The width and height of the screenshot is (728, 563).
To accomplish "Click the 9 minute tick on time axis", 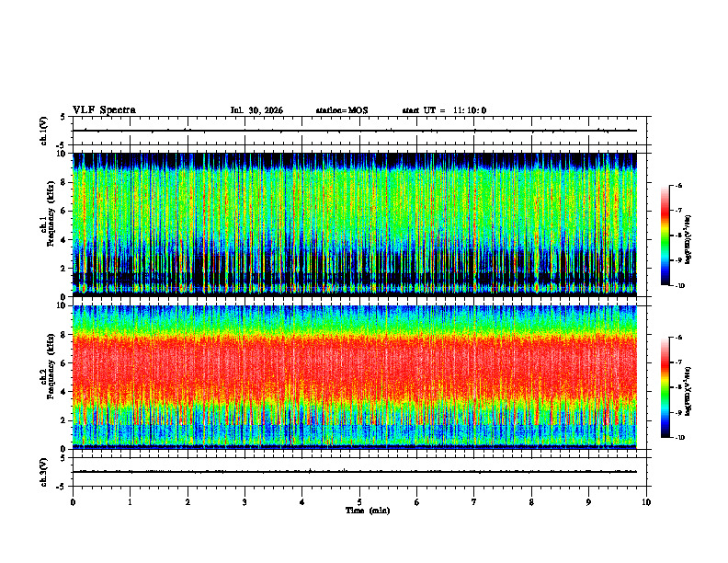I will (x=588, y=502).
